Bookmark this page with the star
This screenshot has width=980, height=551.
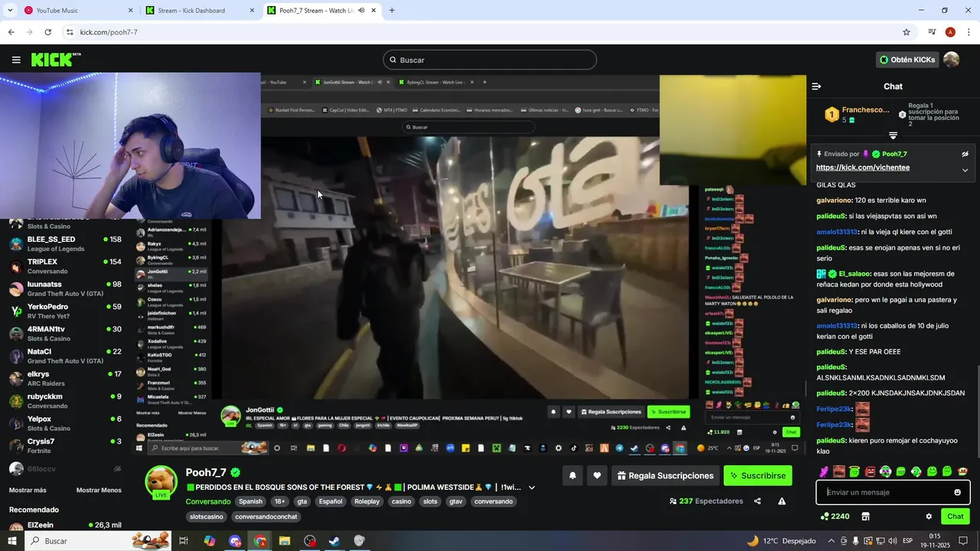pos(906,32)
